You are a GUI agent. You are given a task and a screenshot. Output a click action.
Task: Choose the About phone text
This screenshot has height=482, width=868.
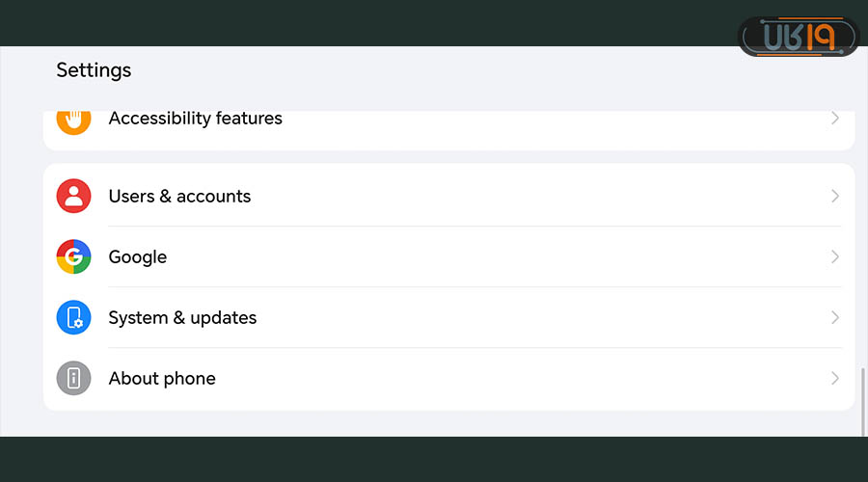click(x=162, y=379)
